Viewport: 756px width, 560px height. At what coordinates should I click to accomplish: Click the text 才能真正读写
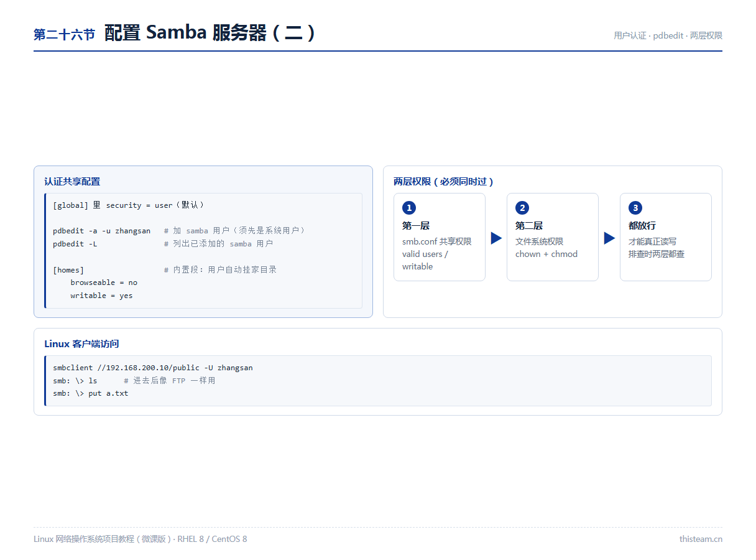pyautogui.click(x=652, y=241)
